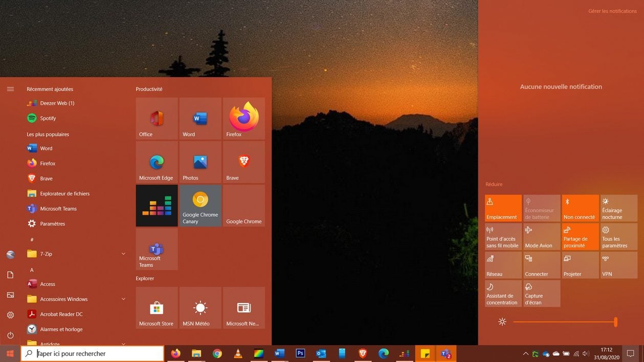Image resolution: width=644 pixels, height=362 pixels.
Task: Launch the Word tile in Productivité group
Action: point(200,119)
